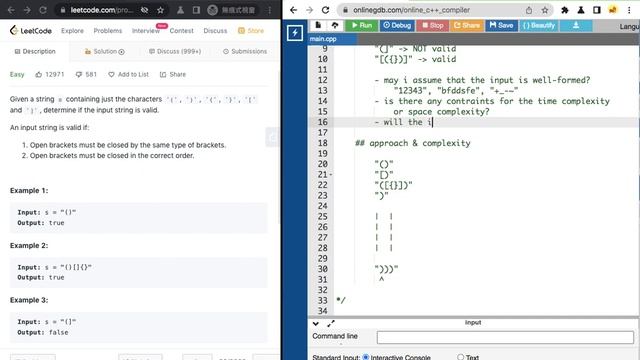The width and height of the screenshot is (640, 360).
Task: Click the OnlineGDB lightning logo
Action: pyautogui.click(x=295, y=33)
